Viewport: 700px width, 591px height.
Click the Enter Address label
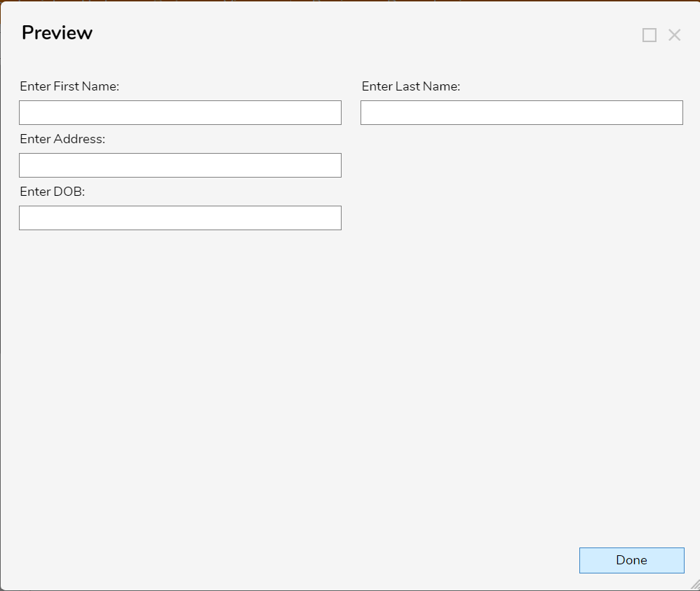(62, 139)
